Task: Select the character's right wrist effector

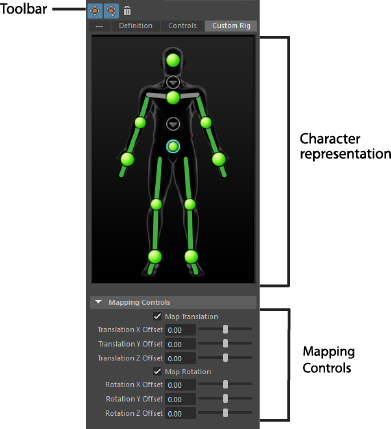Action: coord(127,159)
